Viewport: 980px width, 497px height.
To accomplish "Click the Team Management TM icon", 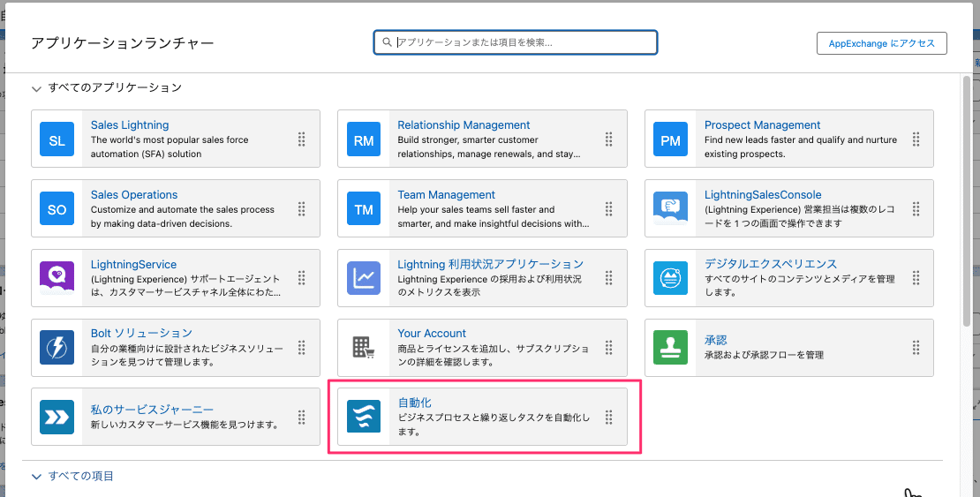I will tap(364, 209).
